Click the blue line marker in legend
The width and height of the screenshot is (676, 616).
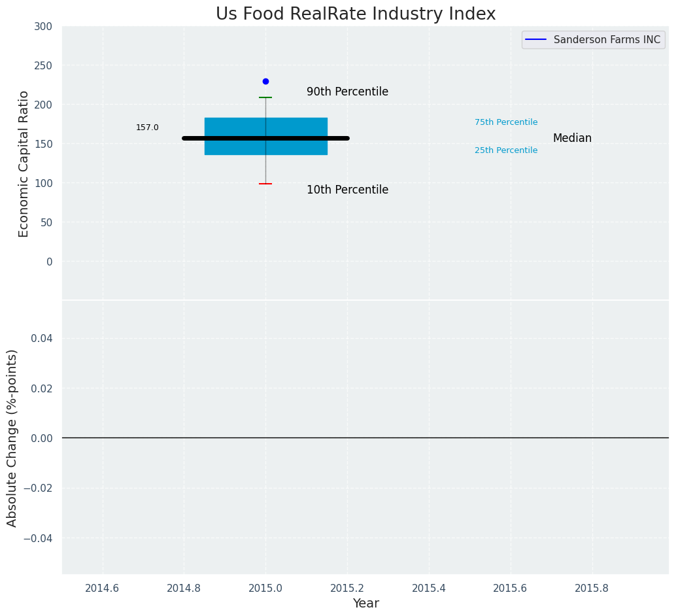pyautogui.click(x=536, y=40)
